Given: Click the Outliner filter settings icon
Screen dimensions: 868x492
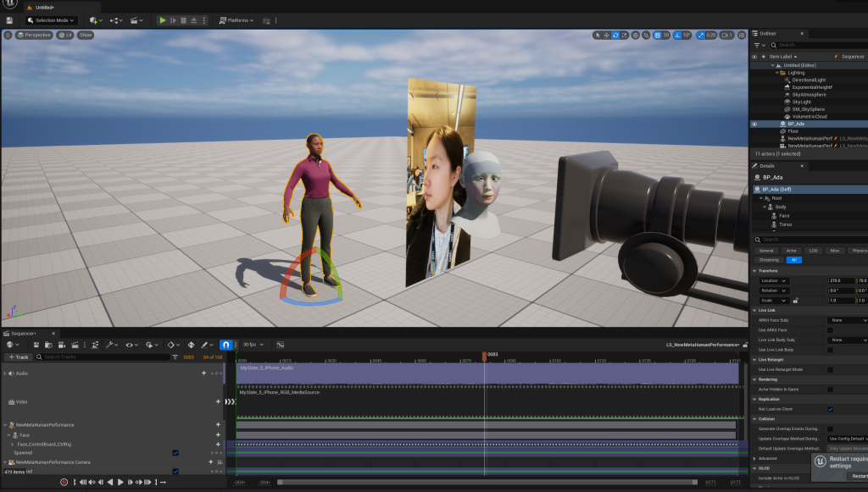Looking at the screenshot, I should (759, 46).
